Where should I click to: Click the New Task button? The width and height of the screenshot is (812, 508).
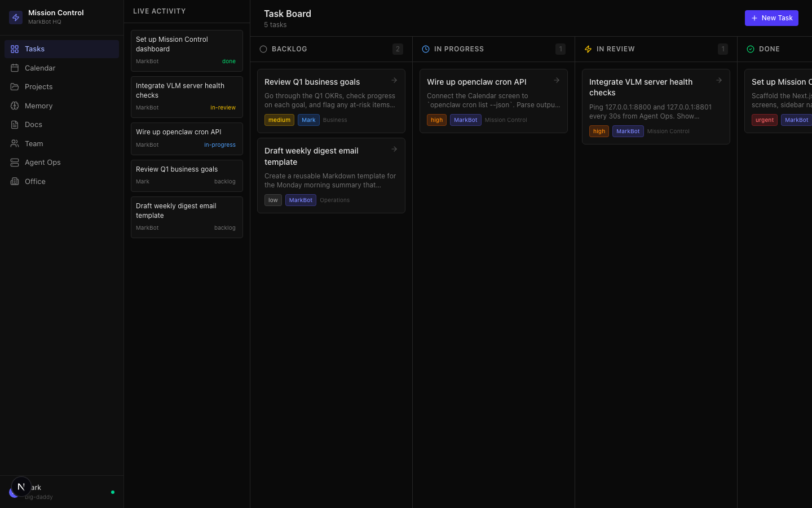pos(771,18)
